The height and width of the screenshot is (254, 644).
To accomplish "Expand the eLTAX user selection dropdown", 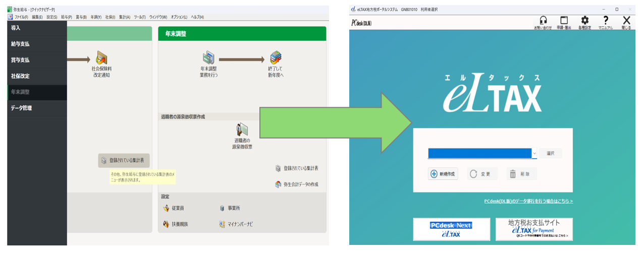I will (x=534, y=153).
